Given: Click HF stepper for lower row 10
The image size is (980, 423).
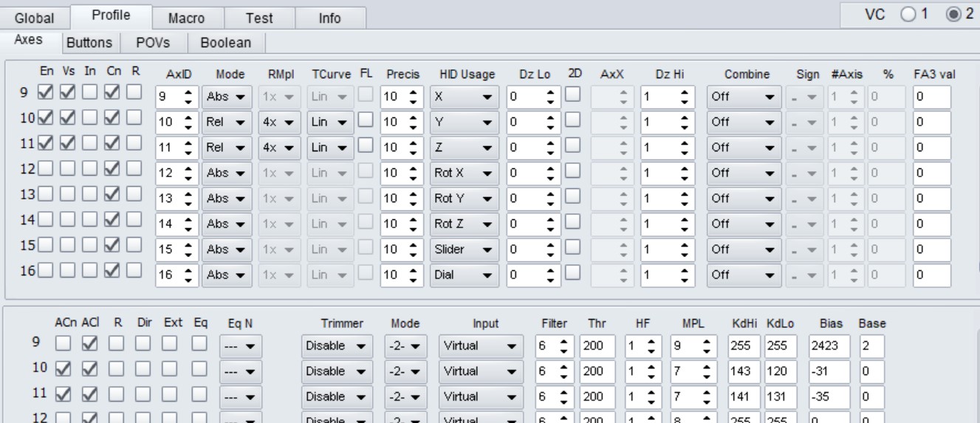Looking at the screenshot, I should click(653, 371).
